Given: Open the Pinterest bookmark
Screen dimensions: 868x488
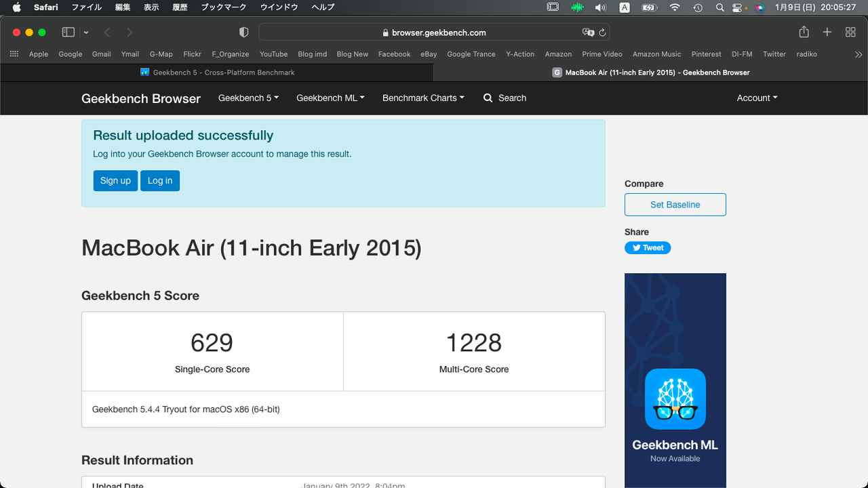Looking at the screenshot, I should click(707, 54).
